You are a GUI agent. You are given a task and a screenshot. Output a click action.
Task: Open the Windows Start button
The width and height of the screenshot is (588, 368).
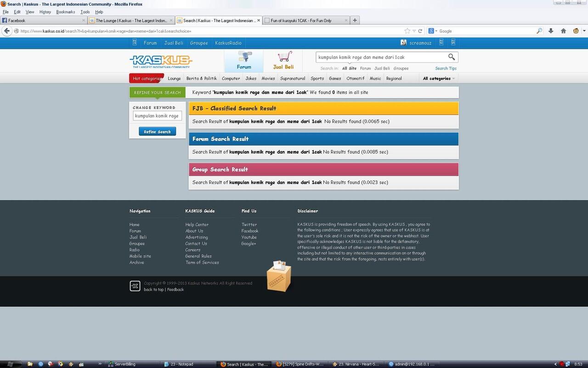(10, 364)
